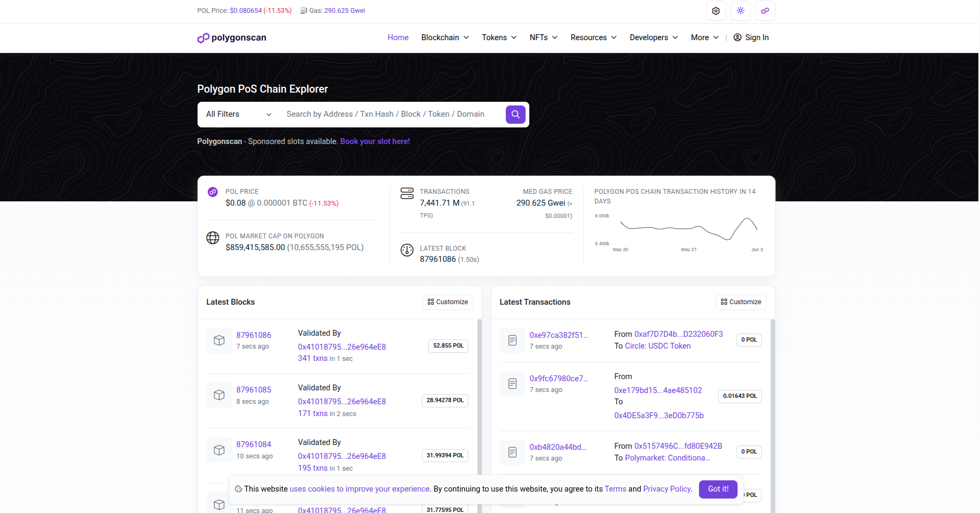Expand the Blockchain menu
Screen dimensions: 980x513
(445, 37)
